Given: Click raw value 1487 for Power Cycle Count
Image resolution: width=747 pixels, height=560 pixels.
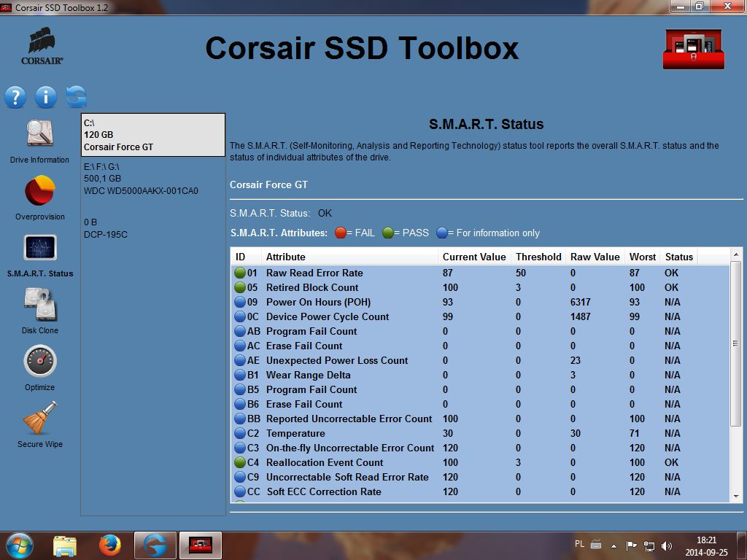Looking at the screenshot, I should point(580,316).
